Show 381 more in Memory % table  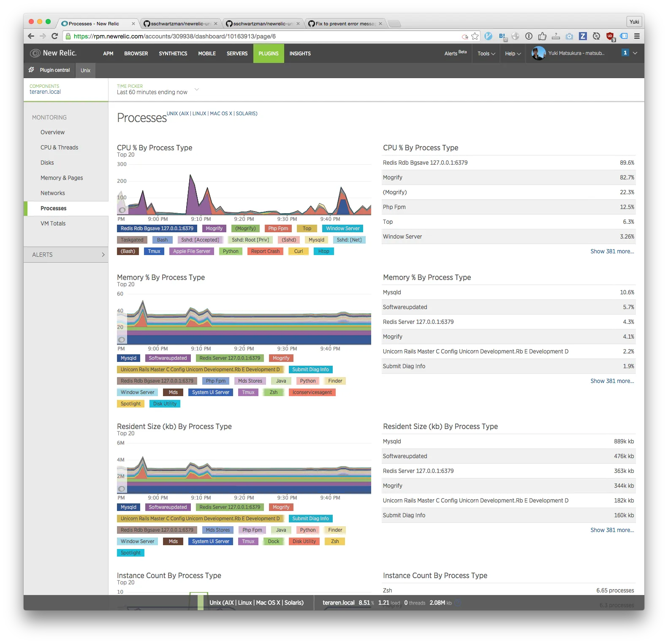click(612, 381)
